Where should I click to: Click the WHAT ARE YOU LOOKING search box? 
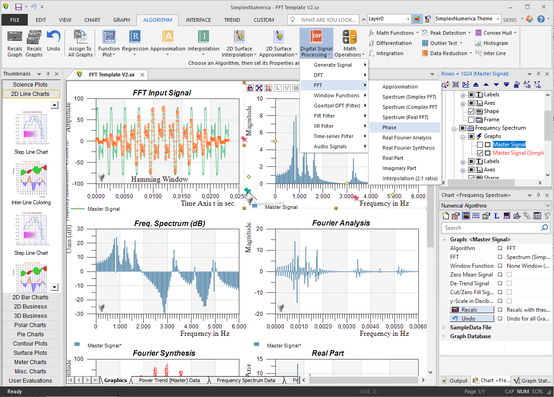pyautogui.click(x=324, y=20)
